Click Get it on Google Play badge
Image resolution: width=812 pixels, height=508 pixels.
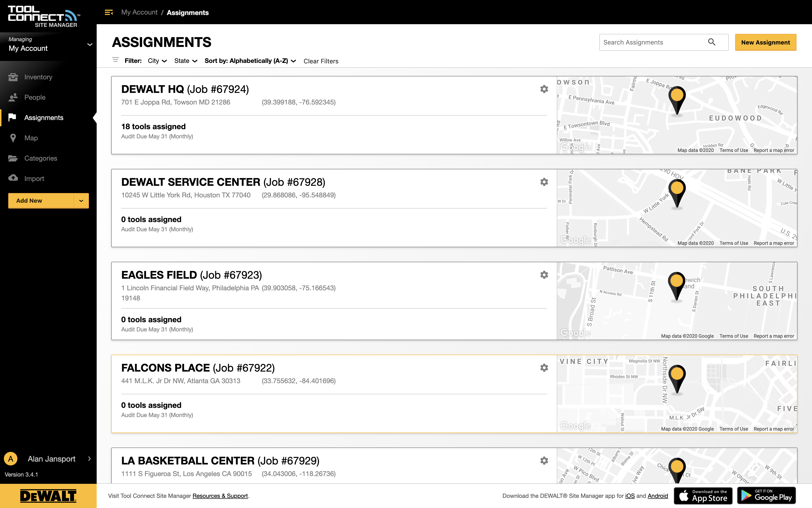tap(767, 496)
